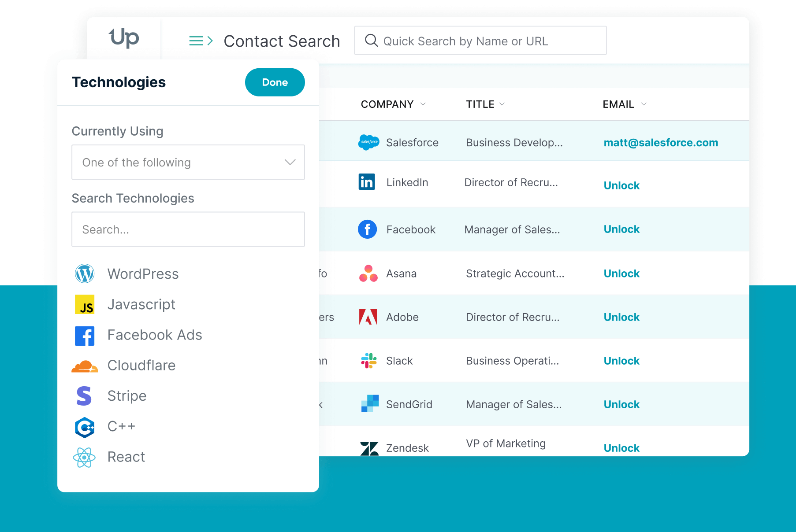Click the React atom icon
The width and height of the screenshot is (796, 532).
point(84,457)
